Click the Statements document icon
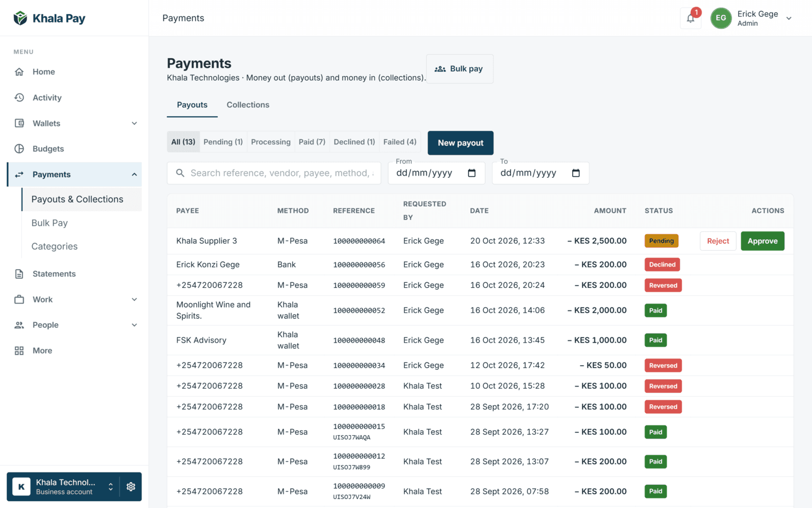Screen dimensions: 812x508 (x=19, y=274)
